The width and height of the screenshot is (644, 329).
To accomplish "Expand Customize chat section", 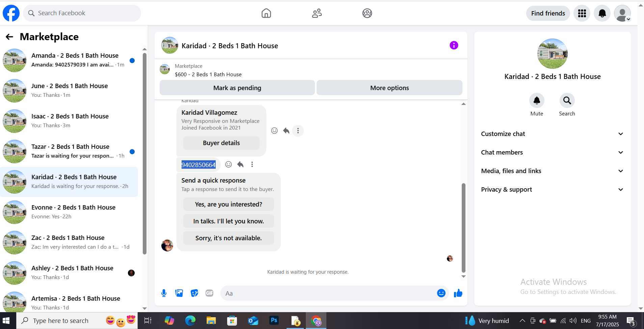I will pos(552,134).
